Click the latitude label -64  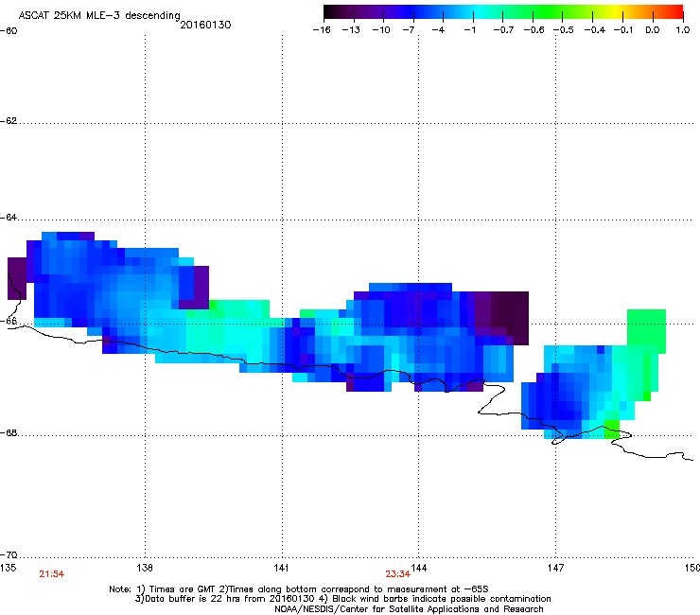[x=9, y=218]
